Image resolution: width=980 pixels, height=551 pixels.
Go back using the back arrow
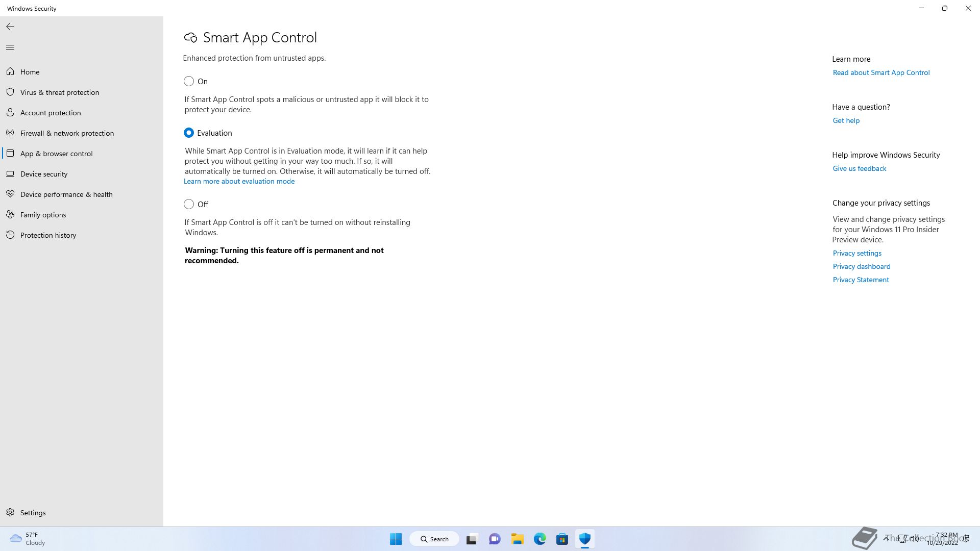pos(10,27)
